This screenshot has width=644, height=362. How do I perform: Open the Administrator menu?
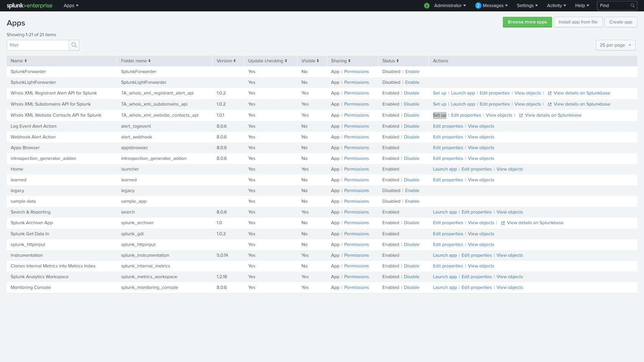[450, 6]
